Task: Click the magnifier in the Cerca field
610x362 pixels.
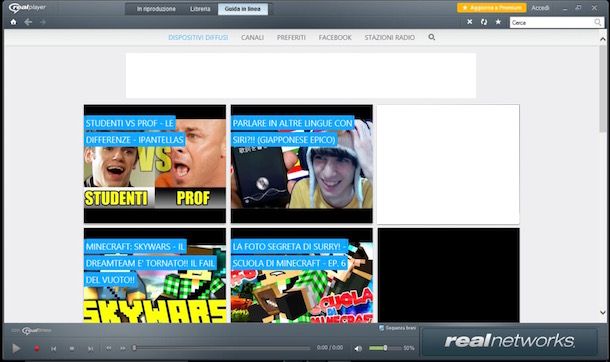Action: (x=598, y=23)
